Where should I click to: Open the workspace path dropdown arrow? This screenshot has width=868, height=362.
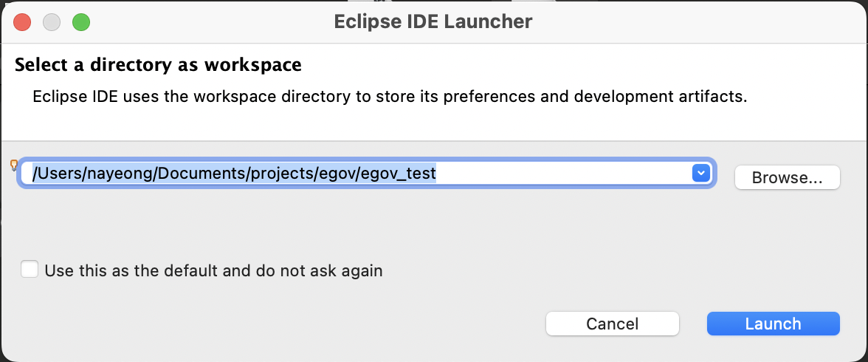(701, 174)
